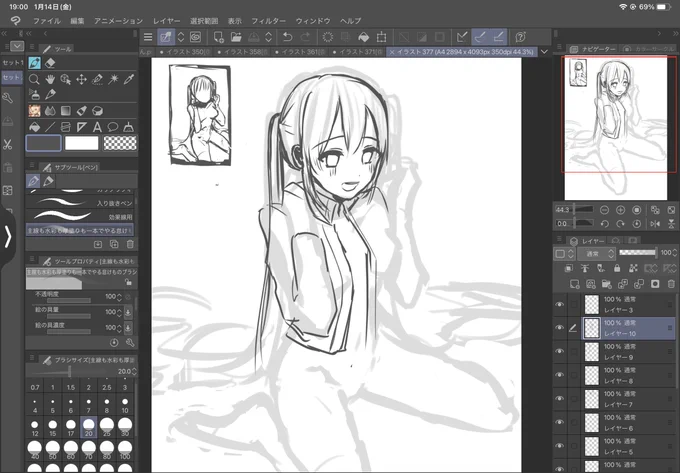
Task: Select the Ruler triangle tool
Action: [x=81, y=127]
